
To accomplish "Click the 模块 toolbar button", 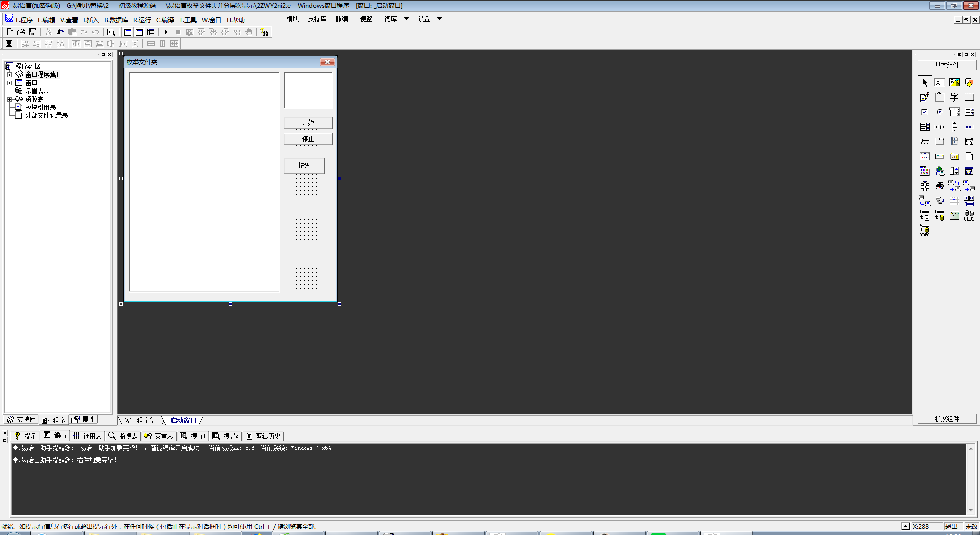I will (x=292, y=19).
